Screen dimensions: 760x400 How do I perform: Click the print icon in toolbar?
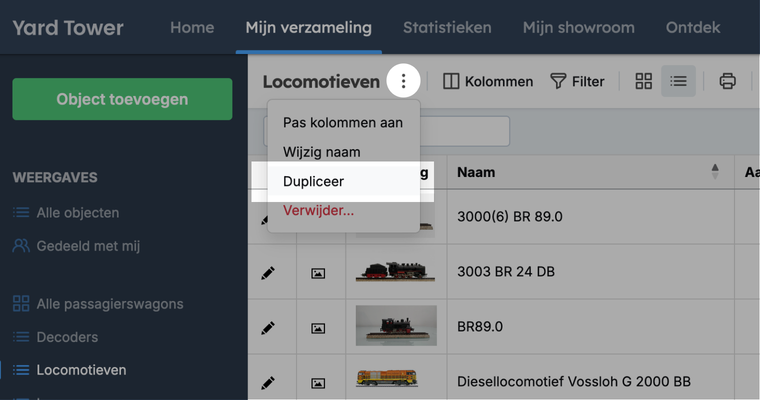click(x=728, y=81)
